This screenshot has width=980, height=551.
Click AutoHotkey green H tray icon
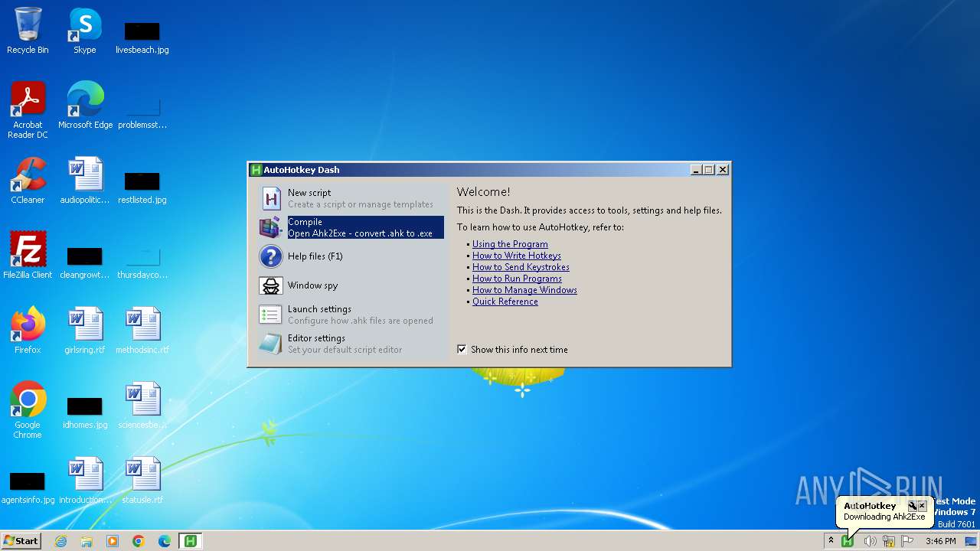[848, 541]
